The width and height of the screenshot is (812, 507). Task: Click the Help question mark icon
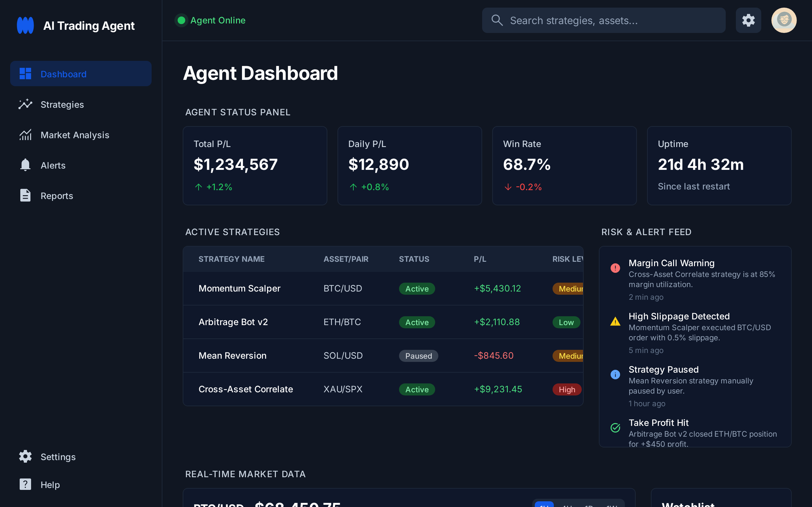[25, 485]
